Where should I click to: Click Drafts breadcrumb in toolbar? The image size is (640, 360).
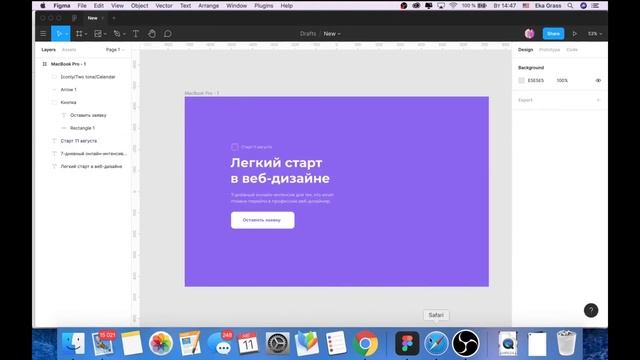click(x=308, y=34)
